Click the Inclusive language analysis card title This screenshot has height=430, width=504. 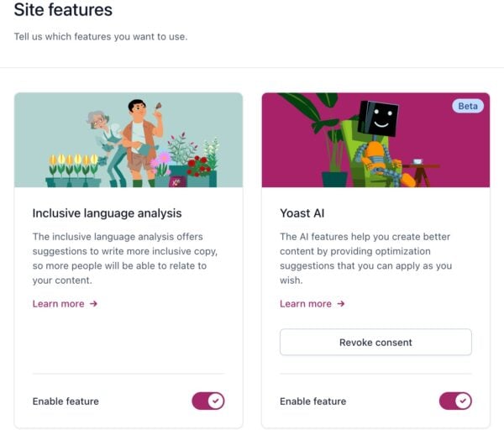pos(107,213)
